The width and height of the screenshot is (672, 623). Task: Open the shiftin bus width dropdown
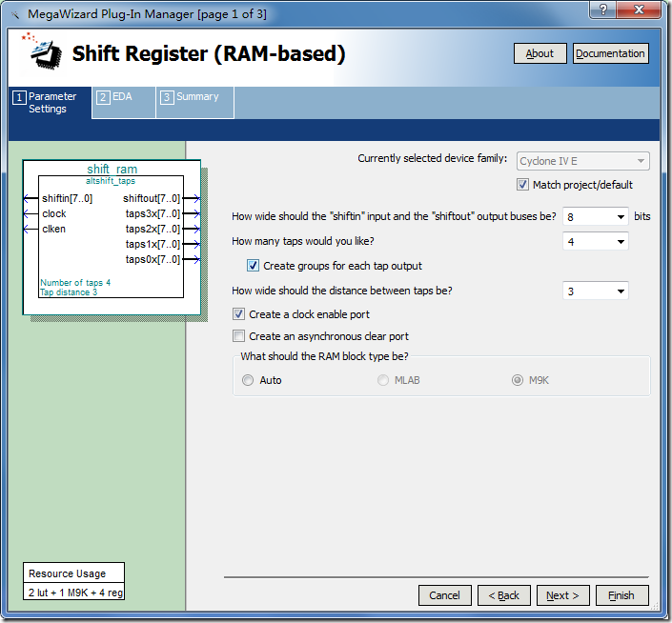(x=596, y=216)
